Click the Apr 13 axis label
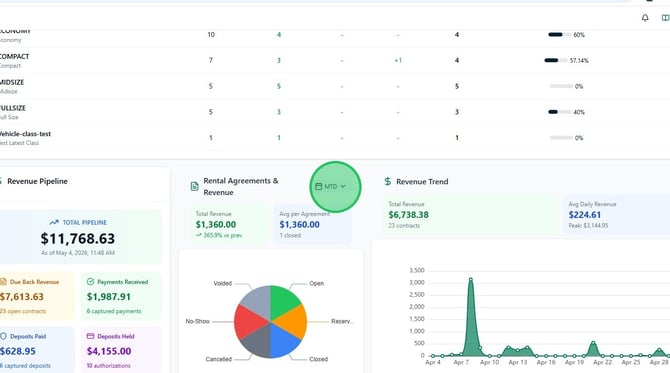670x373 pixels. (517, 362)
